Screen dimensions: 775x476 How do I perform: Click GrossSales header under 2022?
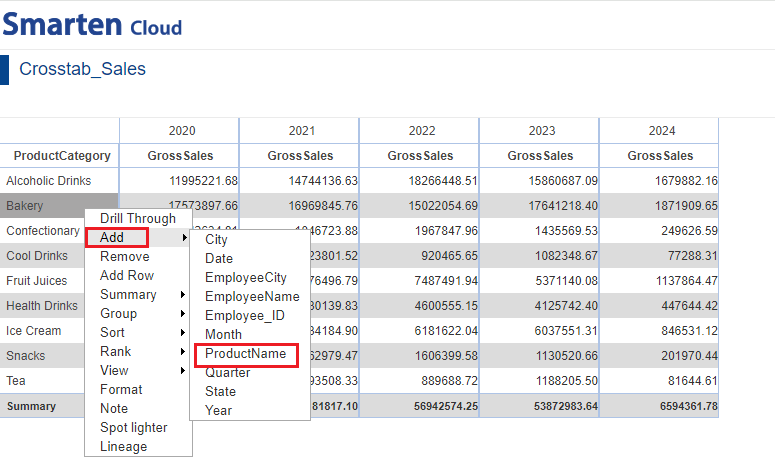[x=420, y=156]
